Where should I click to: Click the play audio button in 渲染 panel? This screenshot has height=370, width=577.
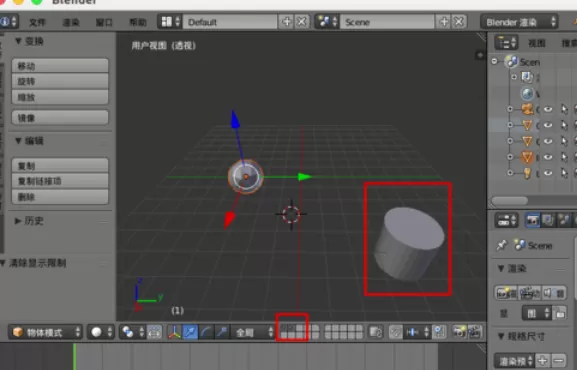click(554, 293)
